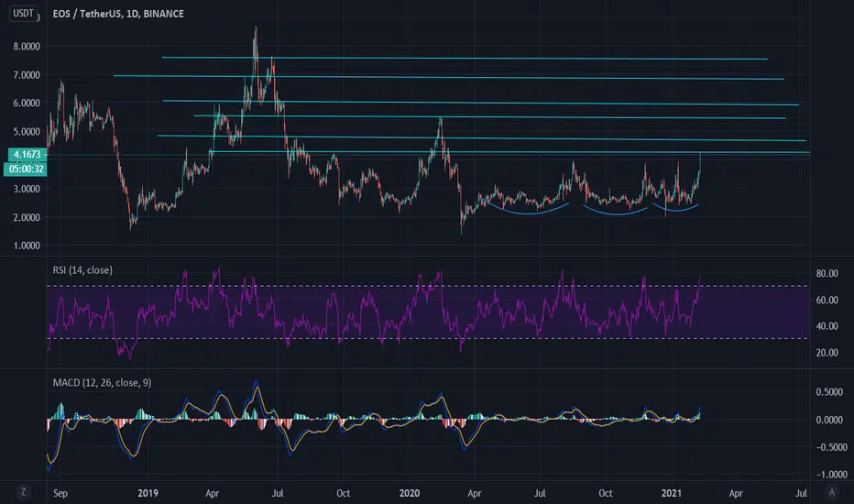Click the 2020 label on time axis
854x504 pixels.
click(410, 493)
